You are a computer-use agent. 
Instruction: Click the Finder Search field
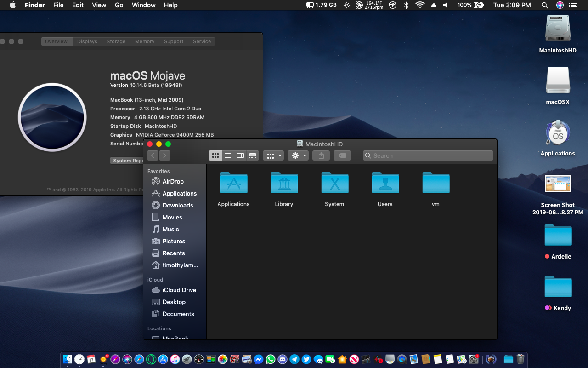[x=428, y=155]
